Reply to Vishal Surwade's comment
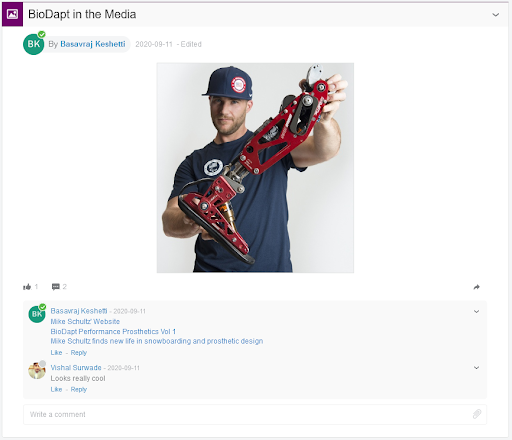 pyautogui.click(x=79, y=389)
